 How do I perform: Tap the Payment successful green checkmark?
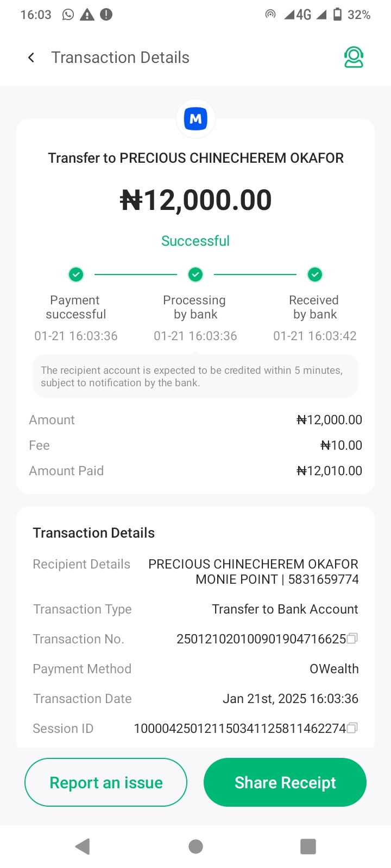tap(76, 275)
